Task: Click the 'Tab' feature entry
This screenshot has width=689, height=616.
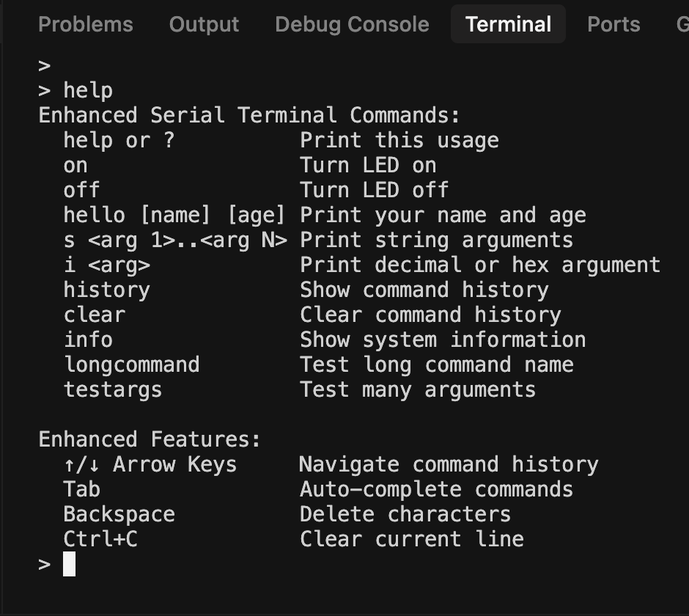Action: coord(82,489)
